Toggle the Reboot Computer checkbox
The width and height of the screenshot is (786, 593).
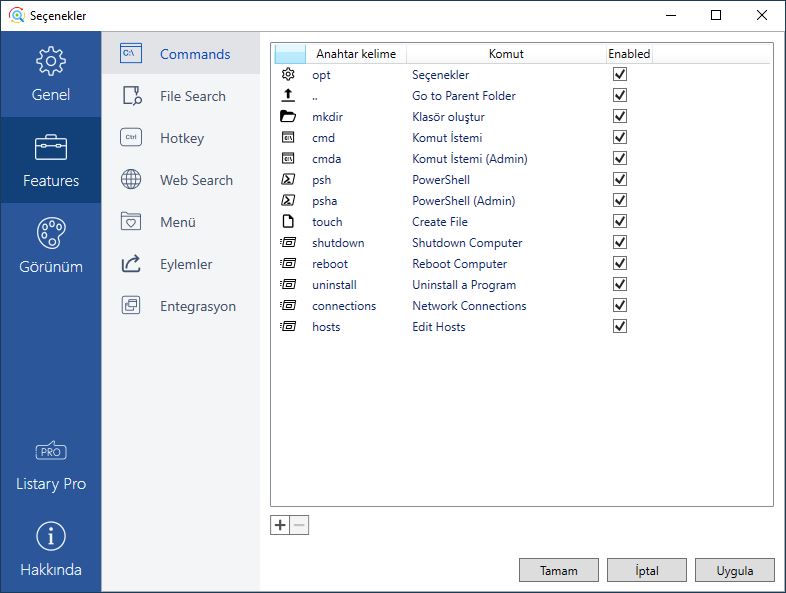620,263
